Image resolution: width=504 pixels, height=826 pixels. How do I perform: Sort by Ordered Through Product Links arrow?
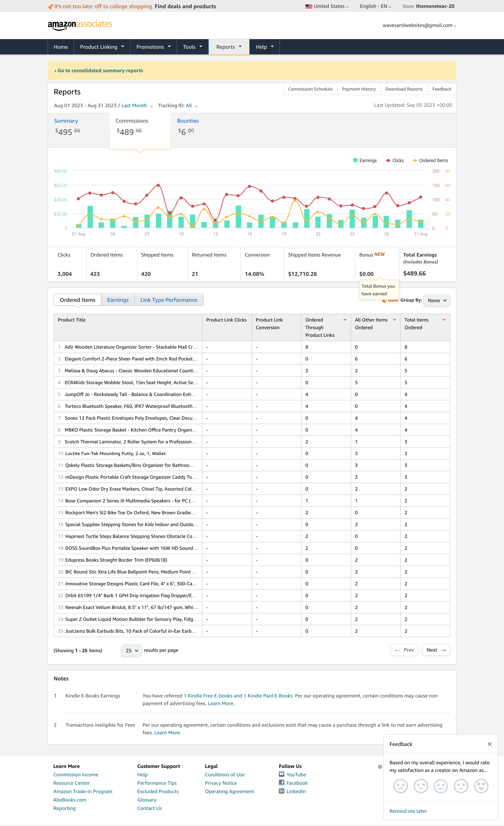(345, 320)
